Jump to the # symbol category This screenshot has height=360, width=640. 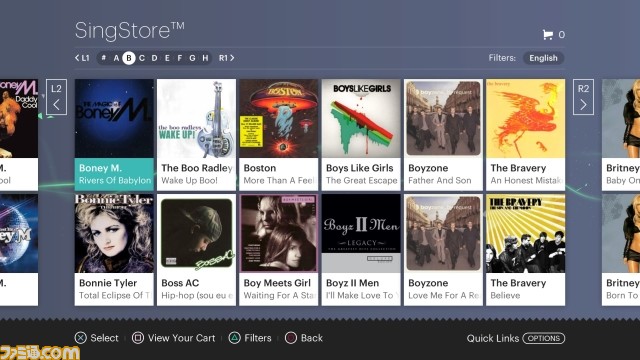tap(104, 58)
